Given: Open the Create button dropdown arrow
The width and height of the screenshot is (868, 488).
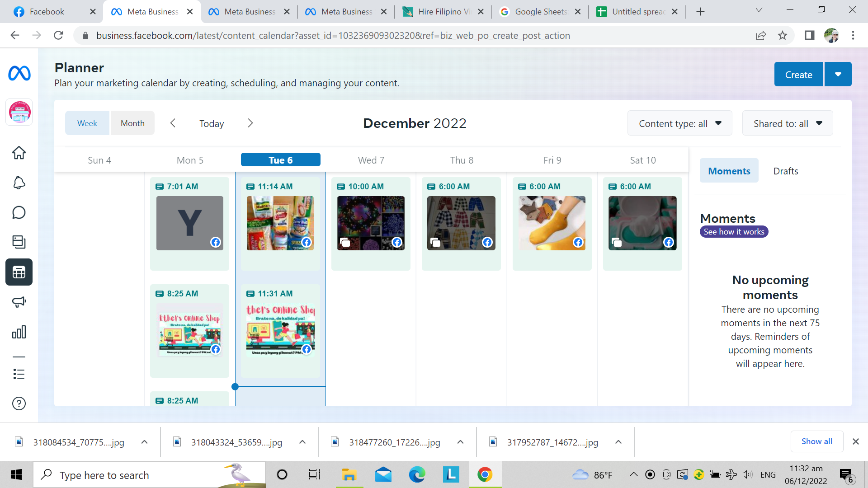Looking at the screenshot, I should (838, 74).
